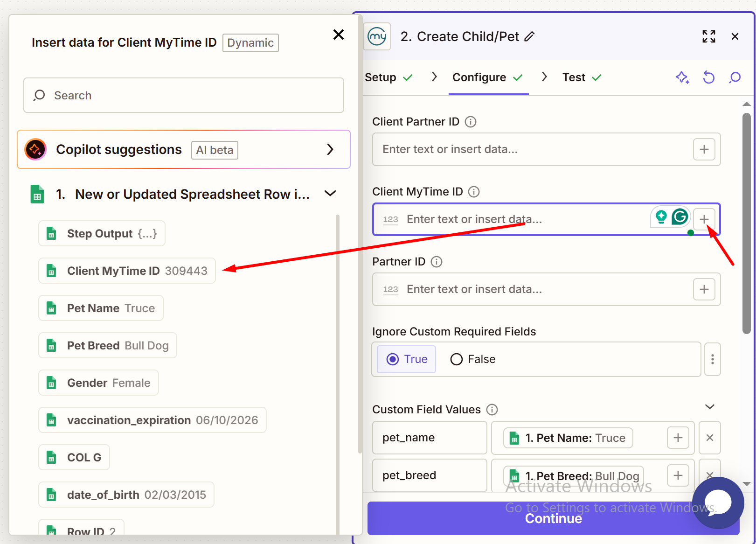
Task: Collapse the Custom Field Values section
Action: (x=710, y=407)
